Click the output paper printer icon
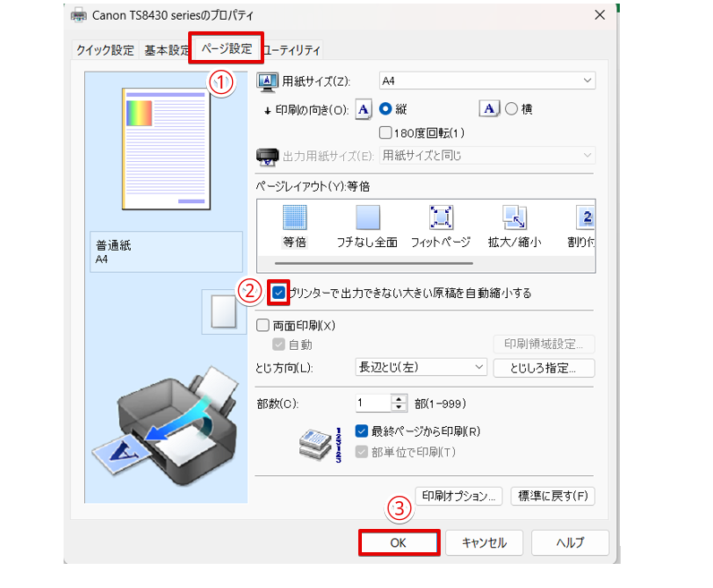 pyautogui.click(x=267, y=157)
